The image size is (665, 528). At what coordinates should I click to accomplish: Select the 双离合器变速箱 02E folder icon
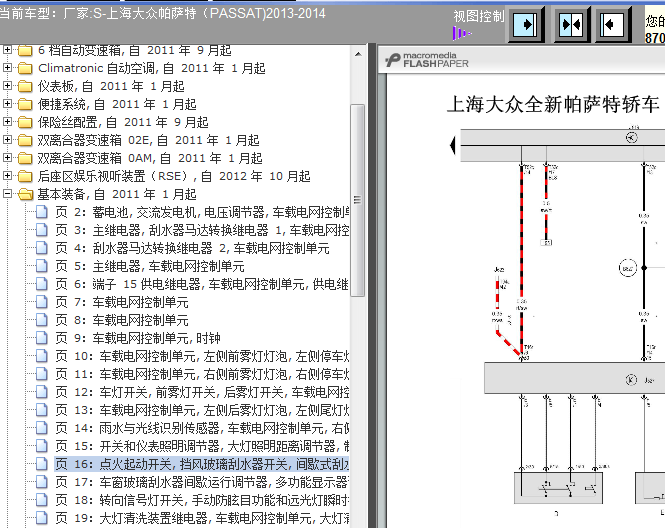click(25, 140)
